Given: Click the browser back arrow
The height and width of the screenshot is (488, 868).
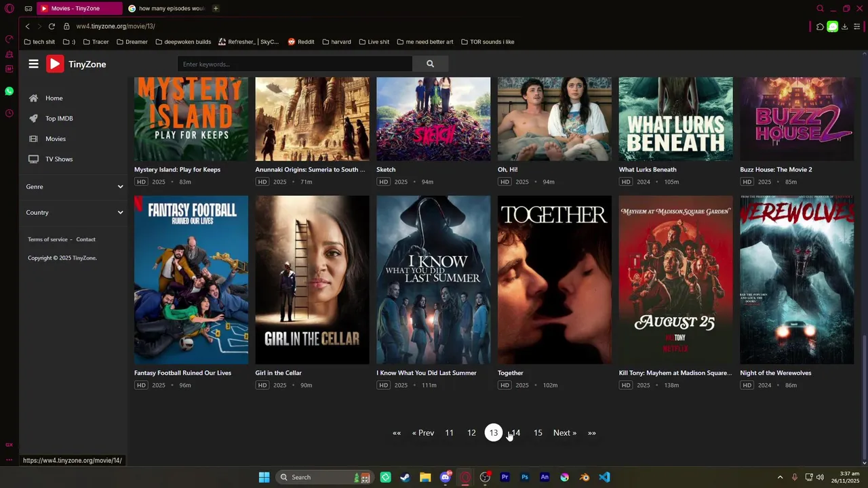Looking at the screenshot, I should pos(27,26).
